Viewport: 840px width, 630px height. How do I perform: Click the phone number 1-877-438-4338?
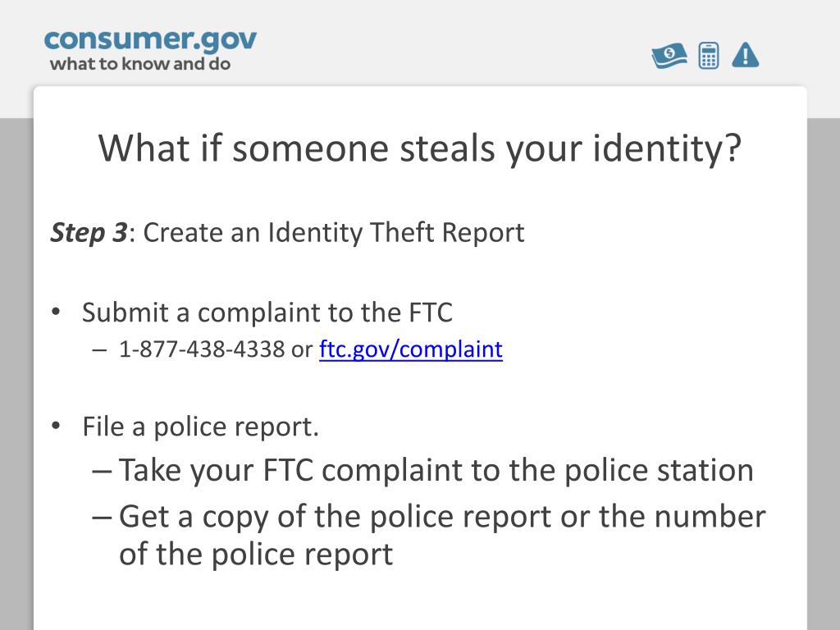point(202,349)
